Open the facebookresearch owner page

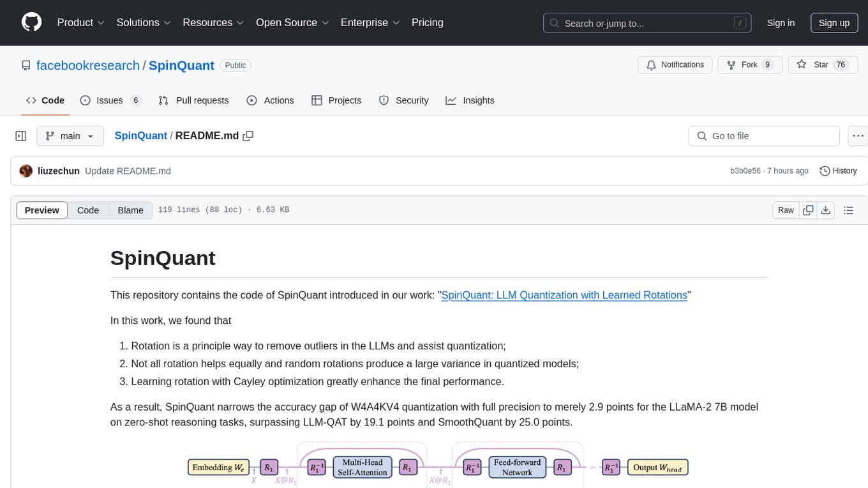coord(88,65)
